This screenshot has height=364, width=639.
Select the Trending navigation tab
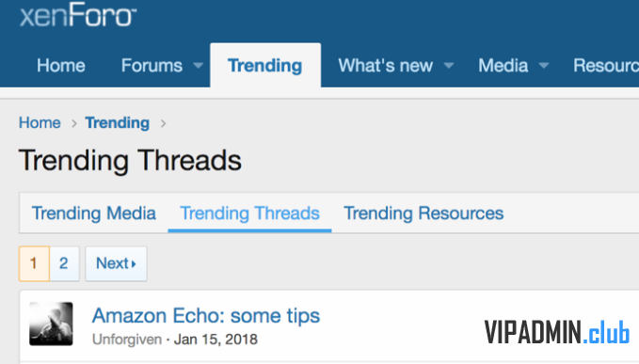coord(265,66)
